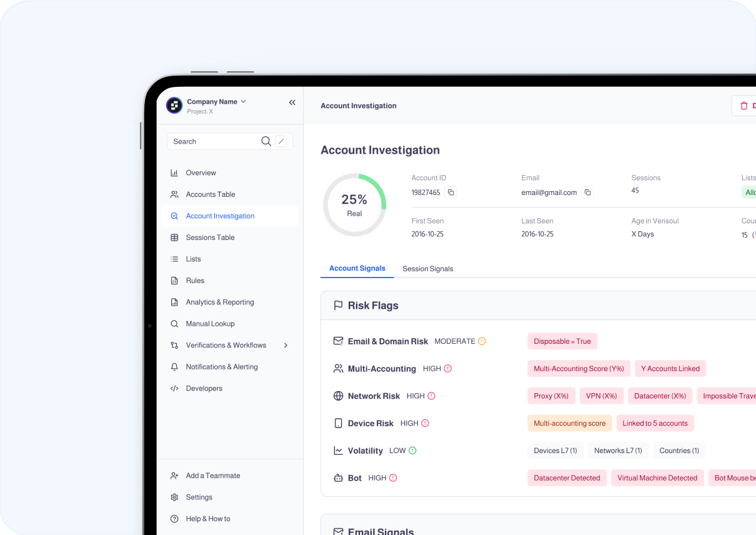Image resolution: width=756 pixels, height=535 pixels.
Task: Click the Add a Teammate person-plus icon
Action: 174,476
